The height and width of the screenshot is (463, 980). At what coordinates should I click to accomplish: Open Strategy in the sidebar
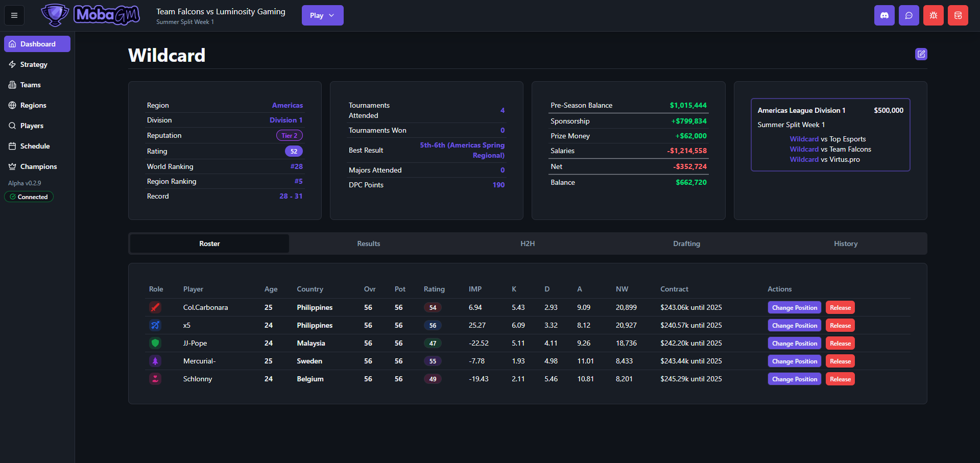34,64
